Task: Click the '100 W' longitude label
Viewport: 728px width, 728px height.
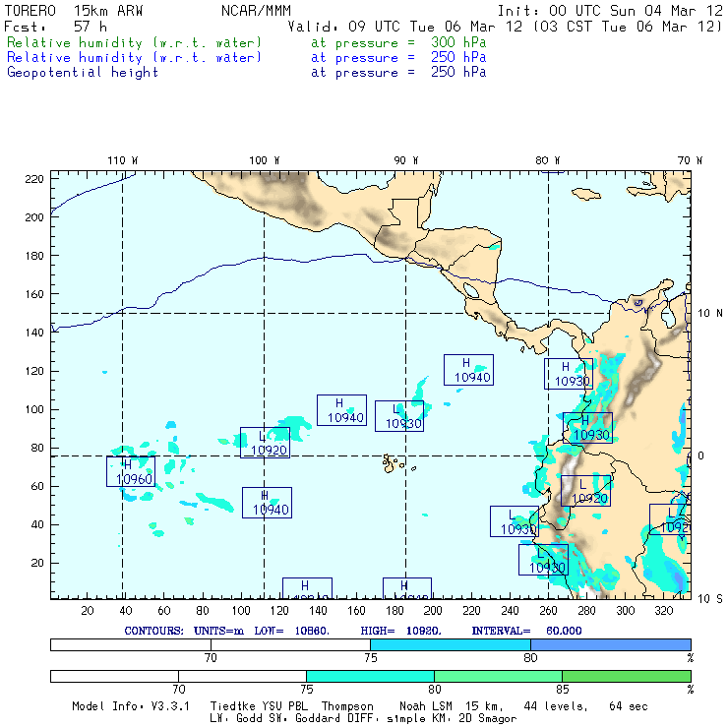Action: [x=265, y=160]
